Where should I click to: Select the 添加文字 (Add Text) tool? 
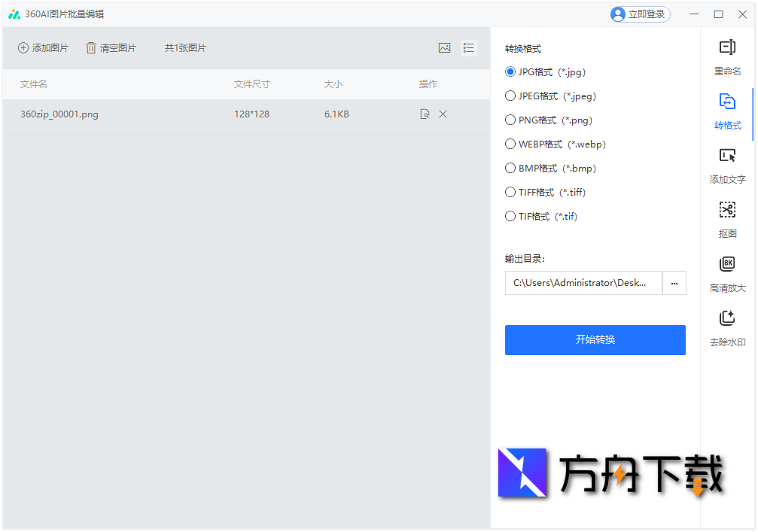pyautogui.click(x=727, y=165)
